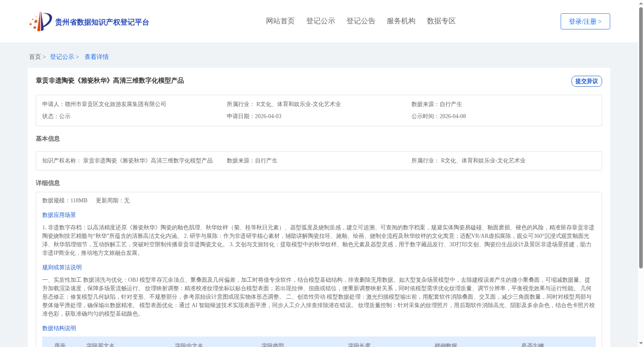Select 服务机构 in top navigation
This screenshot has width=644, height=347.
point(401,21)
